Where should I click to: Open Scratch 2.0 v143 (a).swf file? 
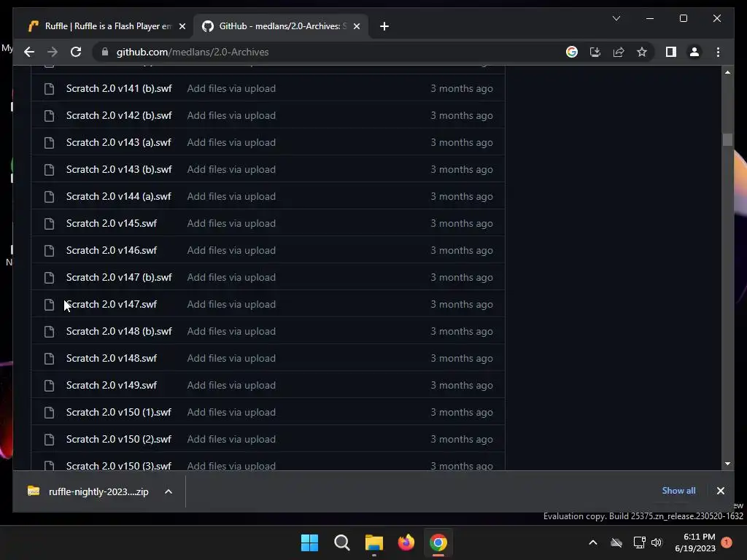(x=119, y=142)
